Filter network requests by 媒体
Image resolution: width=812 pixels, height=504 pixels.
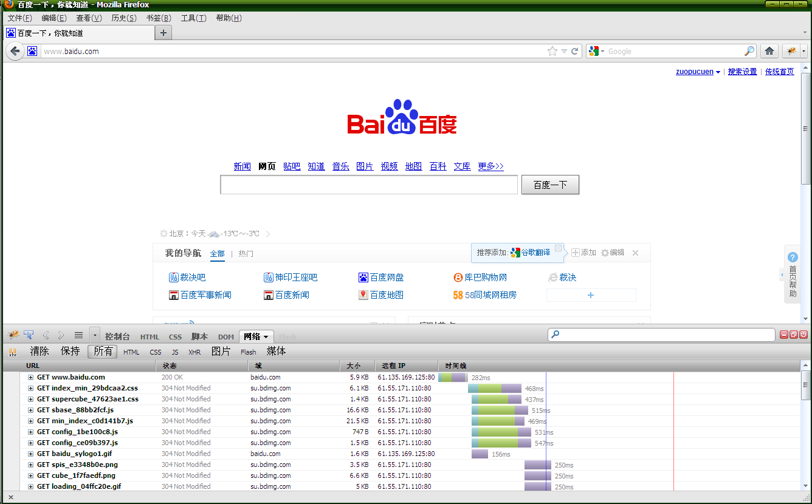(276, 351)
